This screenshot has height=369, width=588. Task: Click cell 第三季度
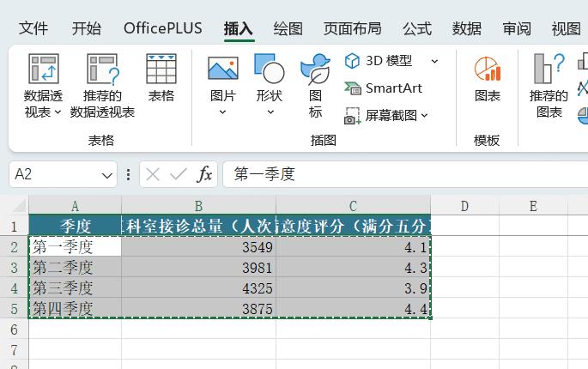point(75,287)
